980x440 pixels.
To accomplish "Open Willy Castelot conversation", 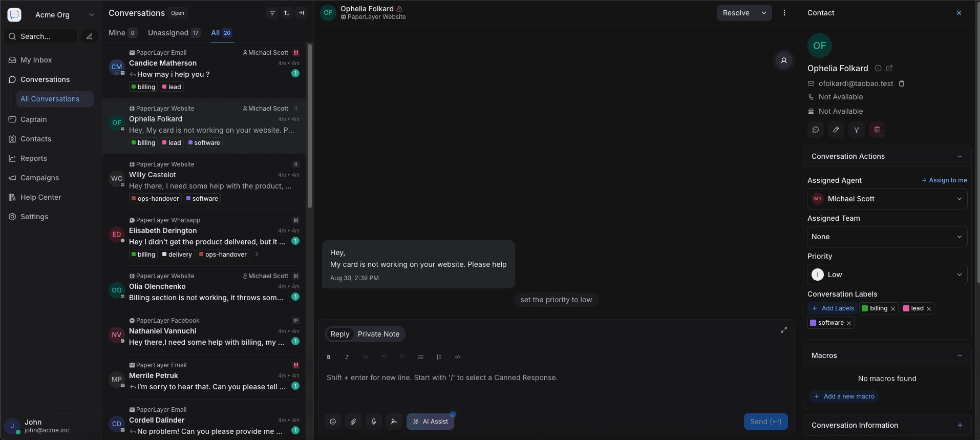I will click(x=205, y=182).
